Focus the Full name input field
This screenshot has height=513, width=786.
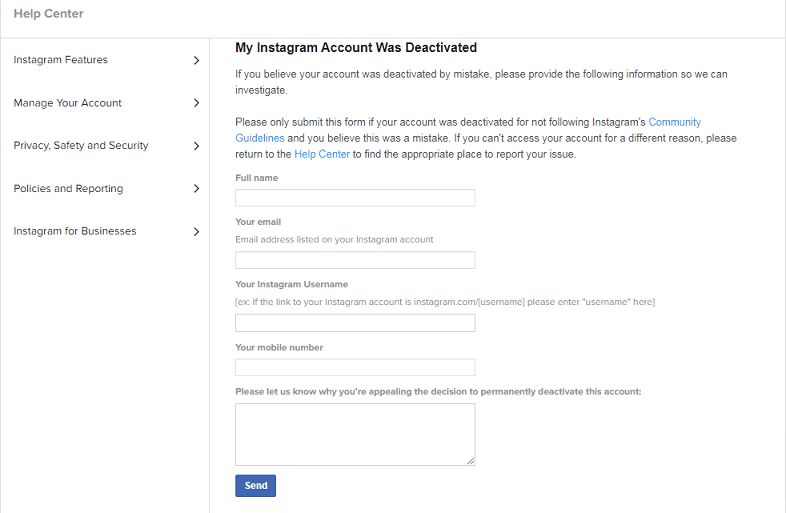355,198
